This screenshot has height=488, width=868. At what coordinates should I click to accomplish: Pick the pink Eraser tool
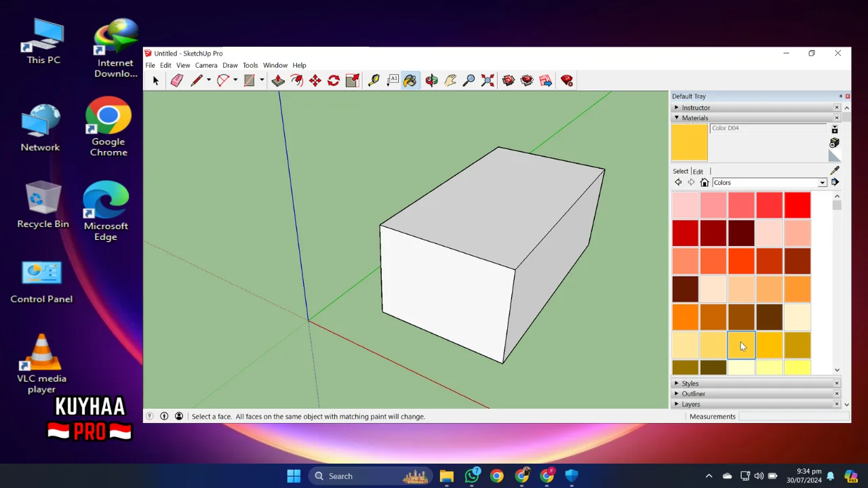coord(176,81)
